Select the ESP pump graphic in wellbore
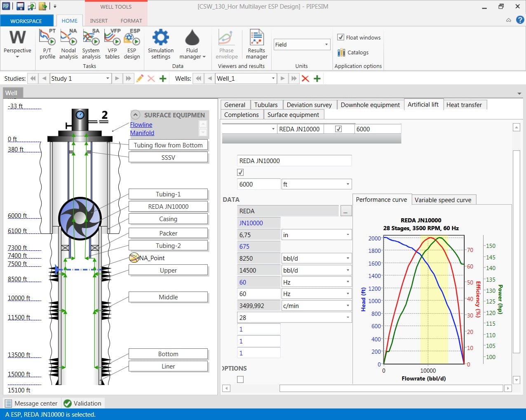The image size is (526, 420). point(80,219)
